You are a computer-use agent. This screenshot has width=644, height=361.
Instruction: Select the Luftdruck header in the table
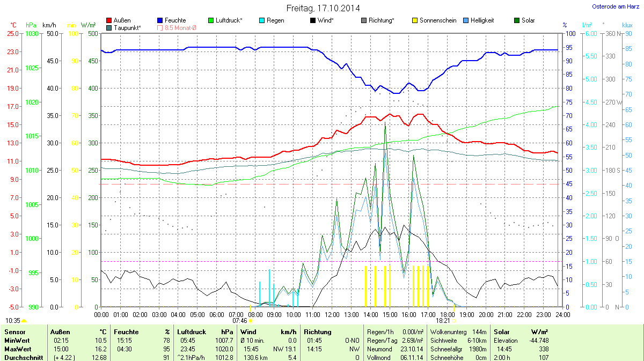pos(191,332)
